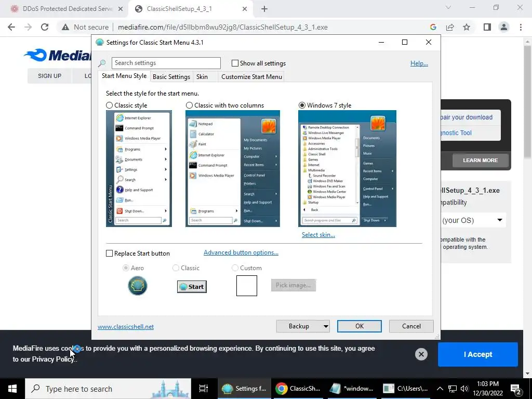Open Advanced button options... link
532x399 pixels.
coord(241,252)
